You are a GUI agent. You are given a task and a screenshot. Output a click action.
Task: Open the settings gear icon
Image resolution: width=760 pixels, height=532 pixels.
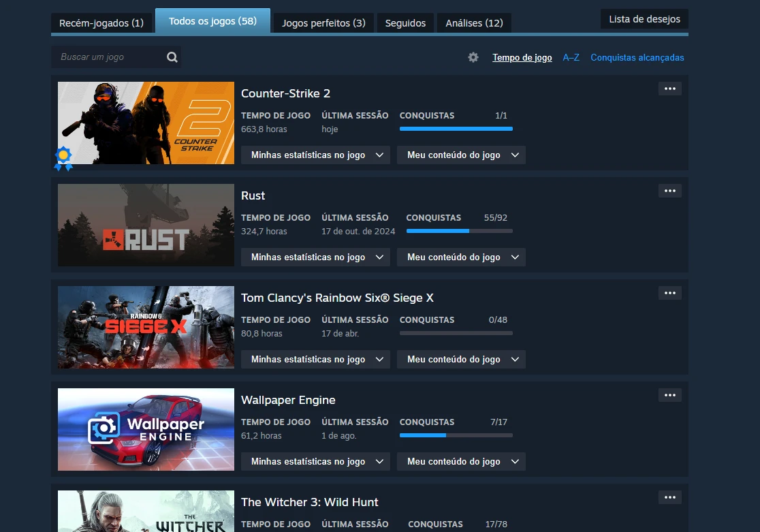[473, 57]
